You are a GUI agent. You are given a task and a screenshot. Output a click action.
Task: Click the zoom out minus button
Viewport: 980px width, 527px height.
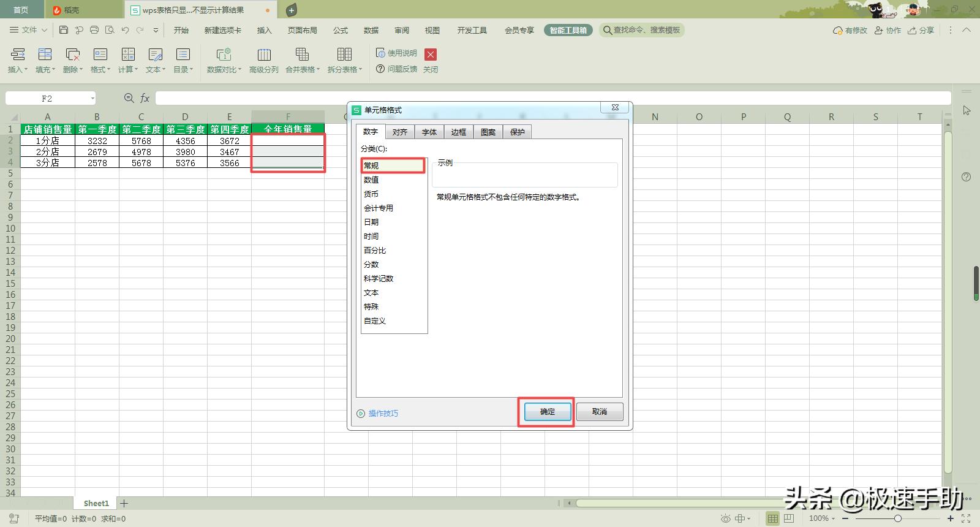pos(846,518)
